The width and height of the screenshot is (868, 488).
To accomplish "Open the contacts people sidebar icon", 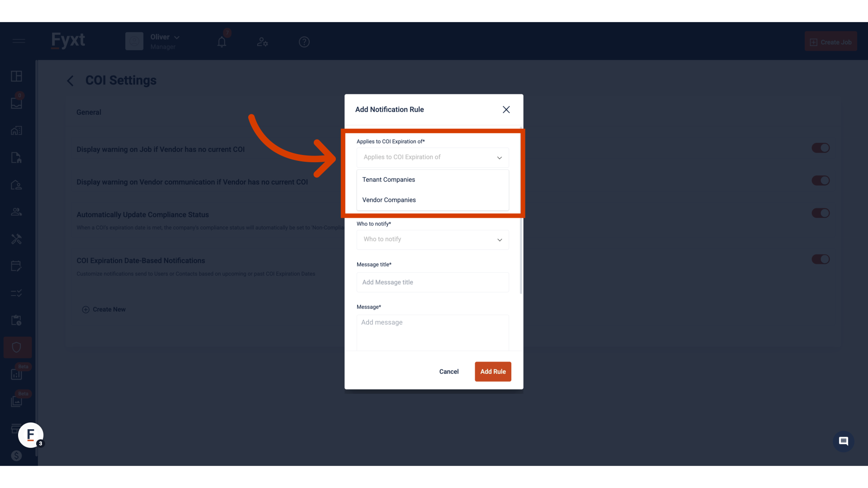I will [x=17, y=212].
